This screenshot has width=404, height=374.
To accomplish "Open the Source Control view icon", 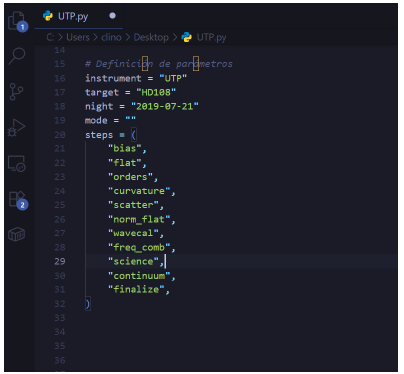I will click(x=16, y=92).
